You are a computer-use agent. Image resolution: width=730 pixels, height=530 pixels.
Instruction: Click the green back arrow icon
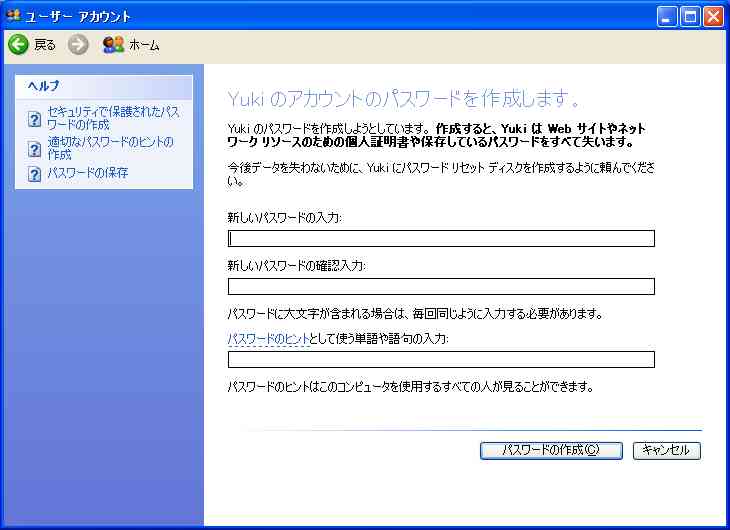pos(19,45)
